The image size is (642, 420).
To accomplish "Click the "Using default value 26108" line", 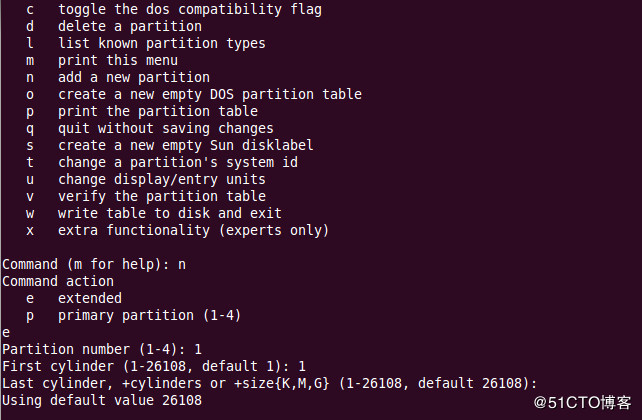I will pos(102,400).
